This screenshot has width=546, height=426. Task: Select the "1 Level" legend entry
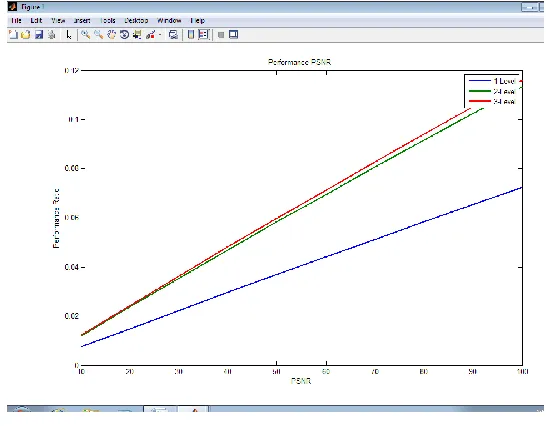pyautogui.click(x=504, y=81)
